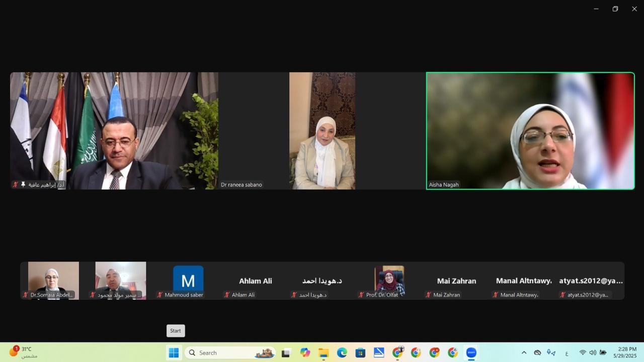Viewport: 644px width, 362px height.
Task: Click the speaker volume icon in tray
Action: pyautogui.click(x=593, y=353)
